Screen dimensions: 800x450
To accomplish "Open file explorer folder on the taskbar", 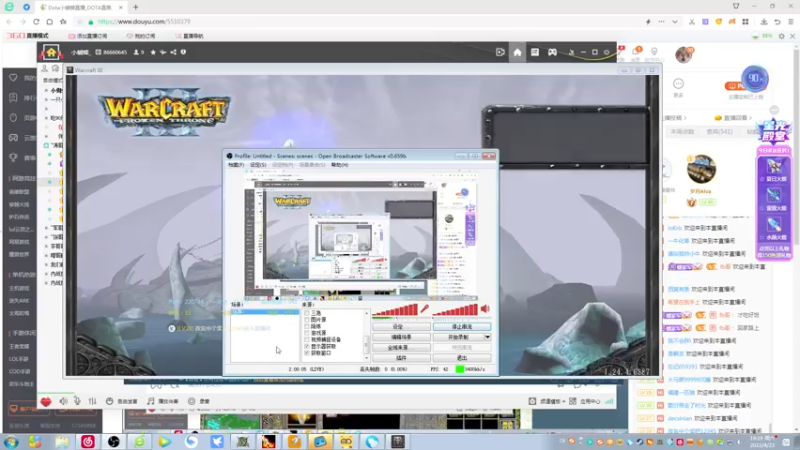I will pos(62,441).
